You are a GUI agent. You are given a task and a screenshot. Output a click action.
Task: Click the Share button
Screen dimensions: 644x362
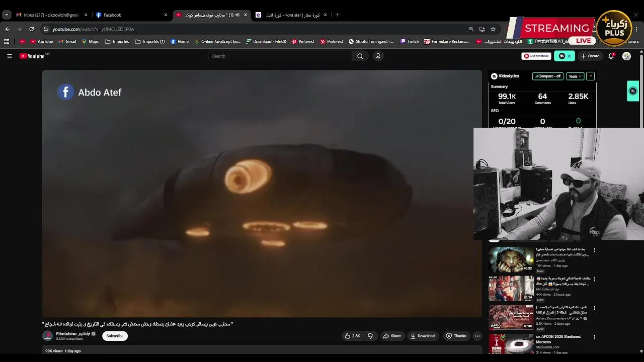pos(392,336)
